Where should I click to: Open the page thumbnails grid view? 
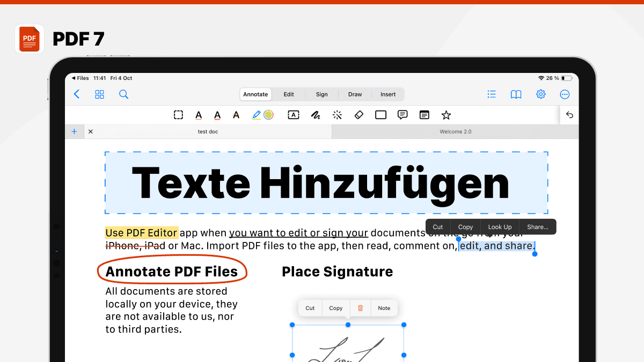pos(100,94)
